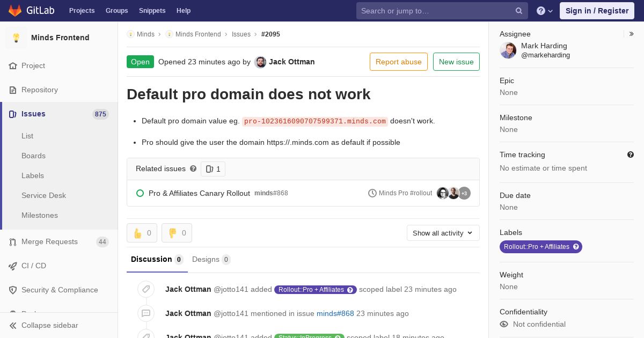This screenshot has height=338, width=644.
Task: Click the #2095 breadcrumb item
Action: coord(270,34)
